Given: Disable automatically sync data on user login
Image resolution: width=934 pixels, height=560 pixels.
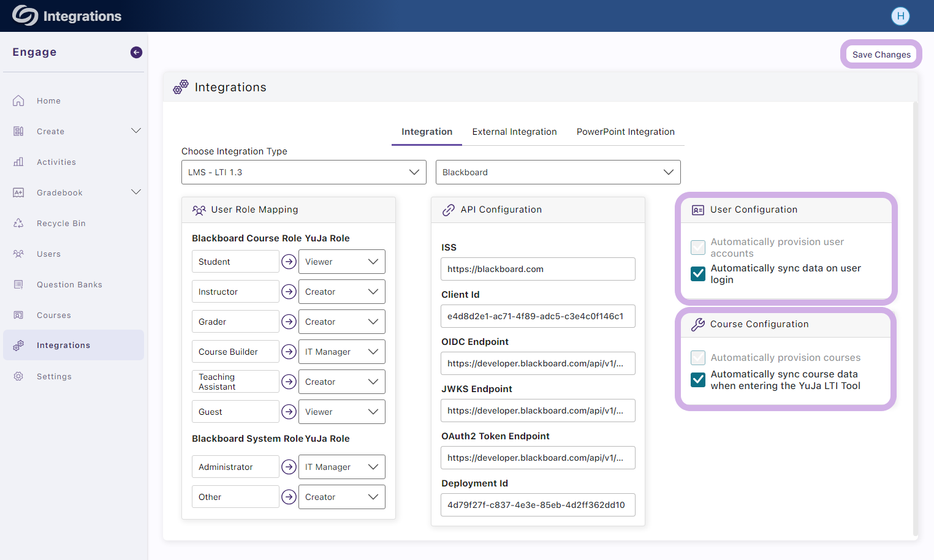Looking at the screenshot, I should point(698,274).
